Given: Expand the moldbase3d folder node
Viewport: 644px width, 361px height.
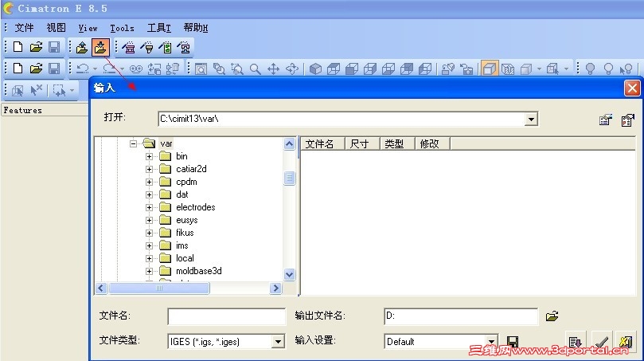Looking at the screenshot, I should tap(149, 271).
